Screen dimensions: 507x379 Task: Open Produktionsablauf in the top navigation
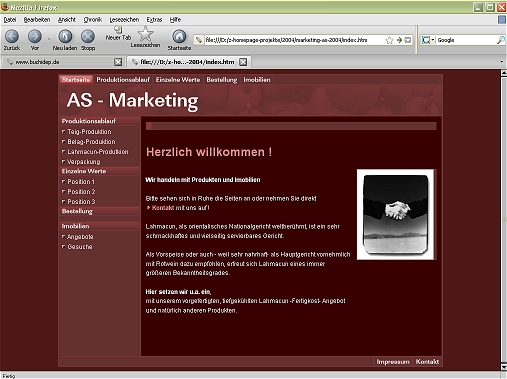click(x=123, y=80)
